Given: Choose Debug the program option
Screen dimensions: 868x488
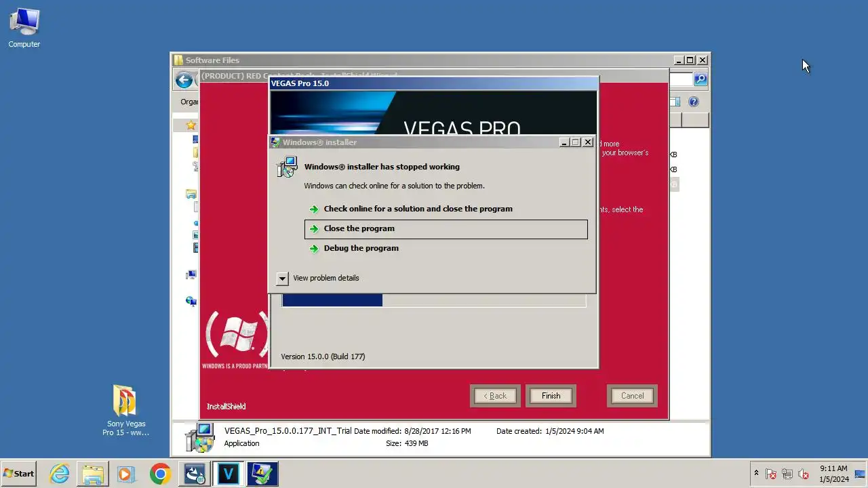Looking at the screenshot, I should coord(446,248).
